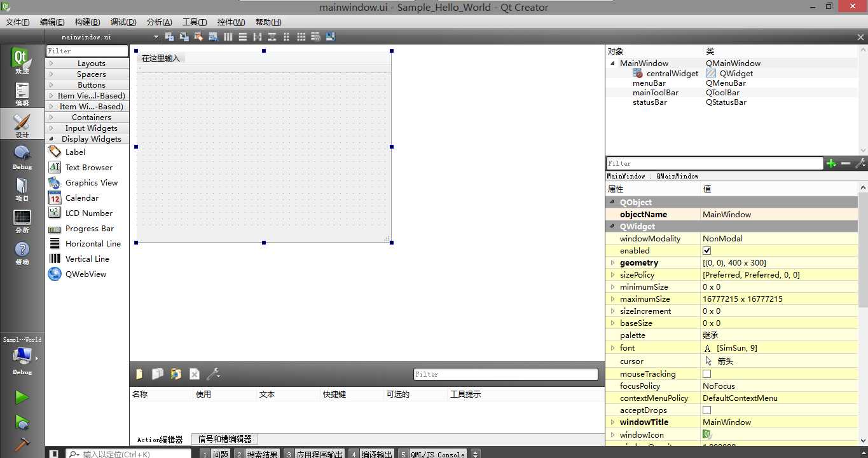Open the Help (帮助) mode
The image size is (868, 458).
(x=22, y=253)
